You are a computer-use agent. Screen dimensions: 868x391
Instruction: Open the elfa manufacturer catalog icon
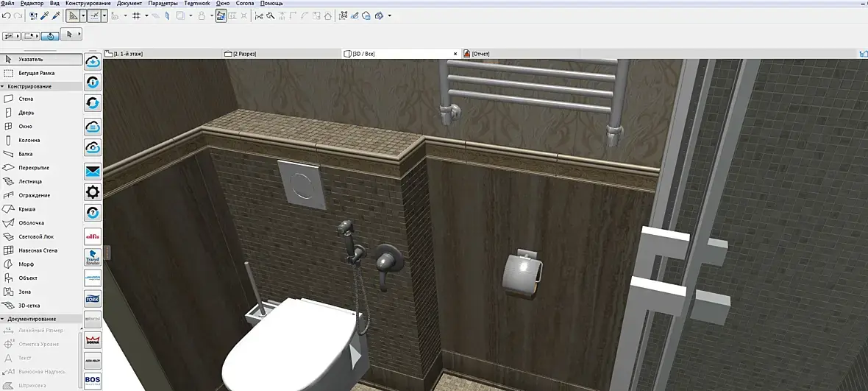pyautogui.click(x=93, y=236)
